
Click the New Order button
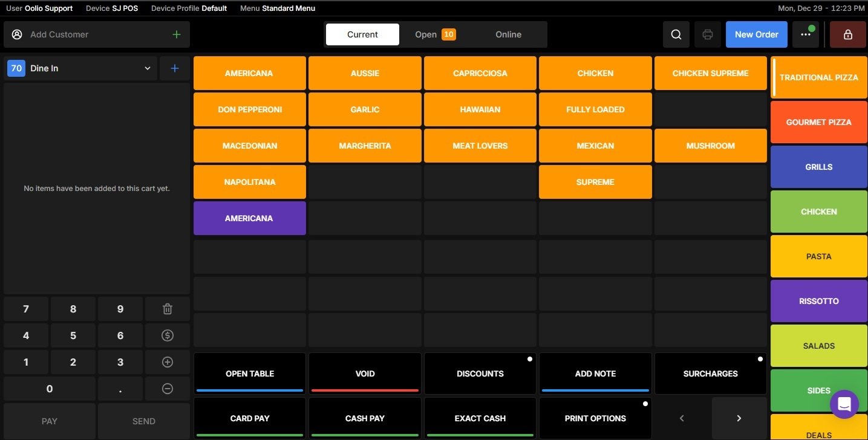click(756, 34)
